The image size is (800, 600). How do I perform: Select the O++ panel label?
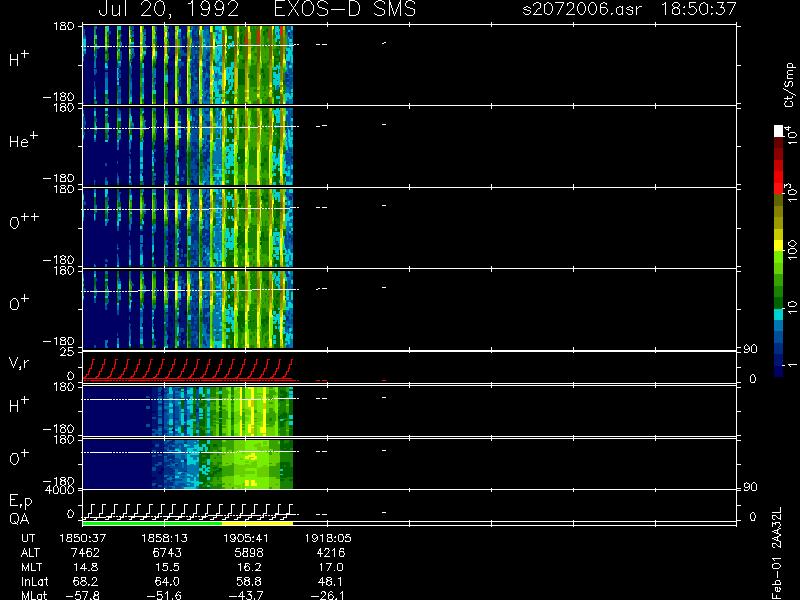click(24, 221)
